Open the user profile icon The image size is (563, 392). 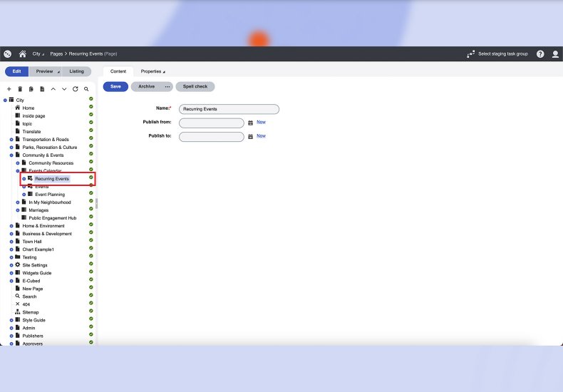pos(555,54)
